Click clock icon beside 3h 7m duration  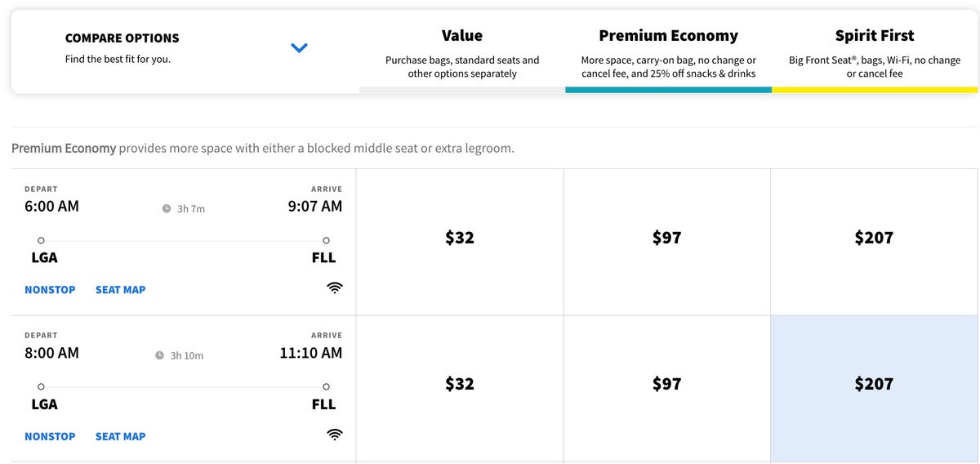(167, 209)
